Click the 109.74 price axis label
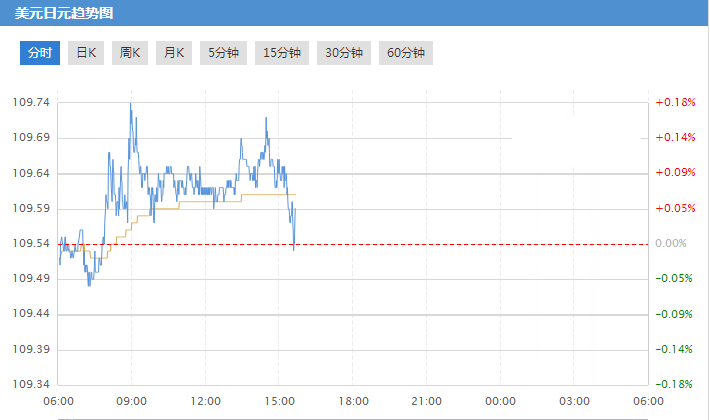The height and width of the screenshot is (420, 710). (30, 103)
